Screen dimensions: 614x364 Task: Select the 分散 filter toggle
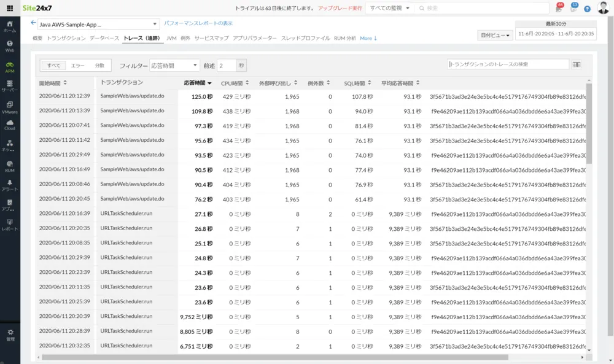[99, 65]
